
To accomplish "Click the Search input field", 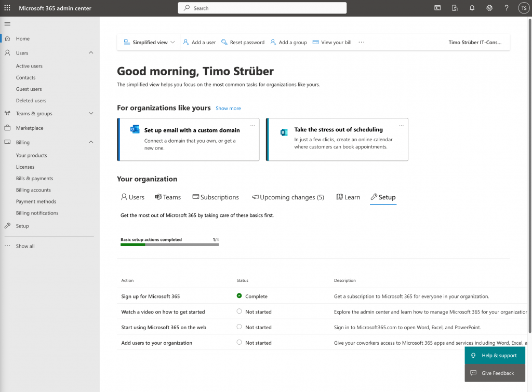I will click(x=262, y=8).
